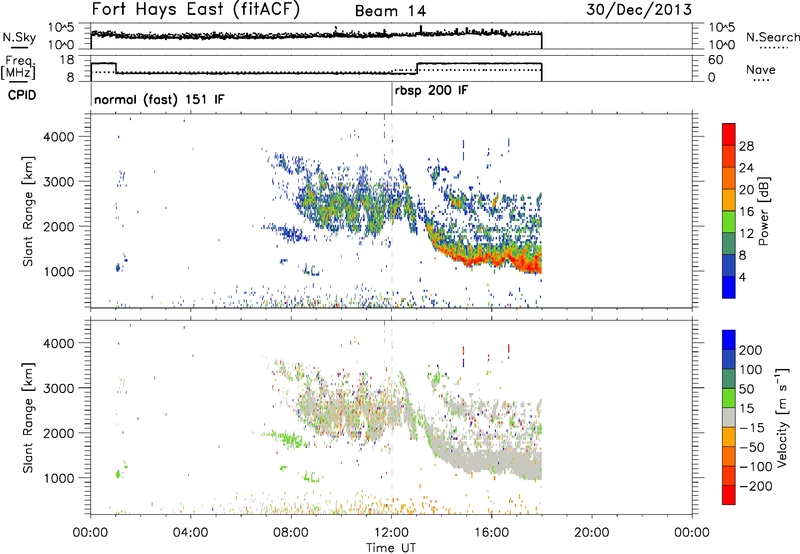This screenshot has width=800, height=554.
Task: Click the '4000' tick on power panel axis
Action: click(58, 137)
